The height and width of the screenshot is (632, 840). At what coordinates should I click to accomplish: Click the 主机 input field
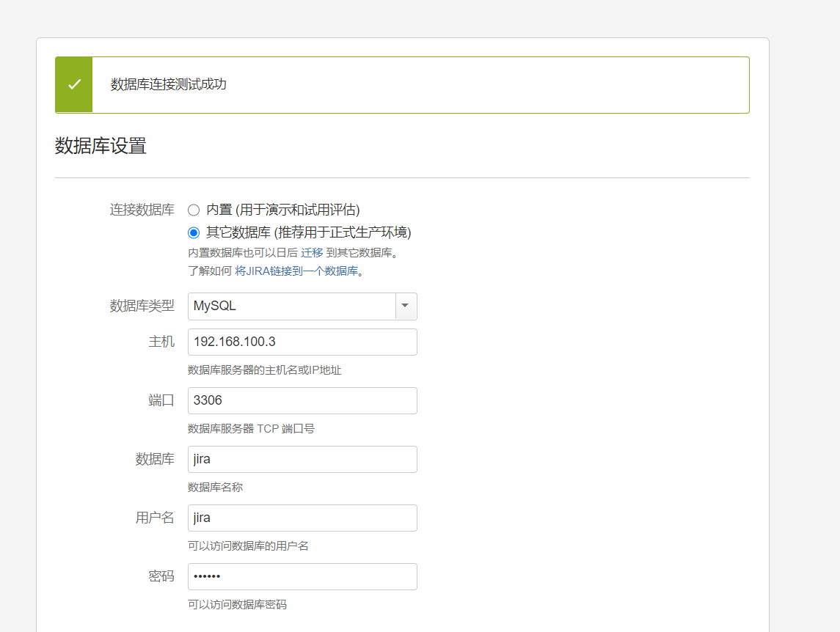tap(302, 342)
